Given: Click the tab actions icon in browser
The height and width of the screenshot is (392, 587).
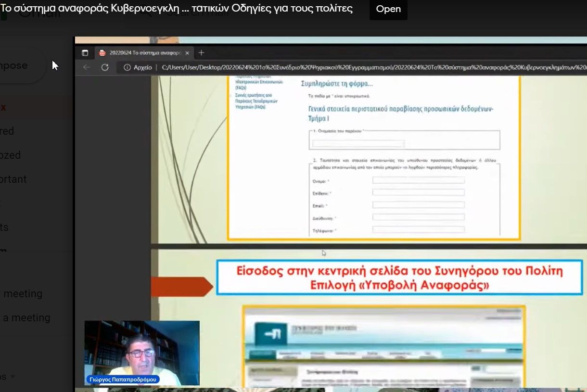Looking at the screenshot, I should [85, 53].
